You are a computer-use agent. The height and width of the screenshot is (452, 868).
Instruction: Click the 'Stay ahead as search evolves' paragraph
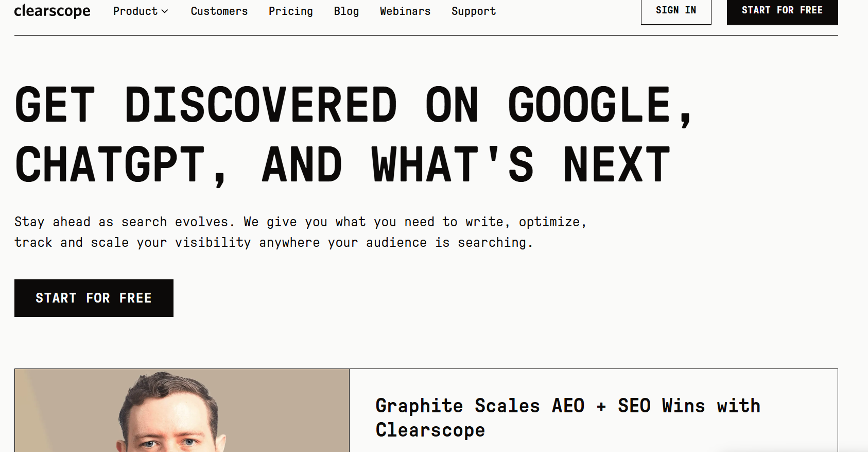(301, 232)
